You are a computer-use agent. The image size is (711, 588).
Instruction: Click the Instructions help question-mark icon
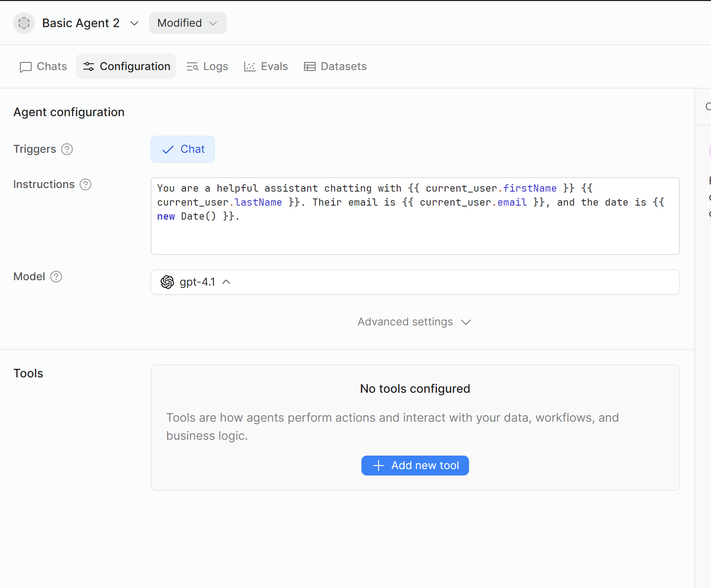coord(85,184)
